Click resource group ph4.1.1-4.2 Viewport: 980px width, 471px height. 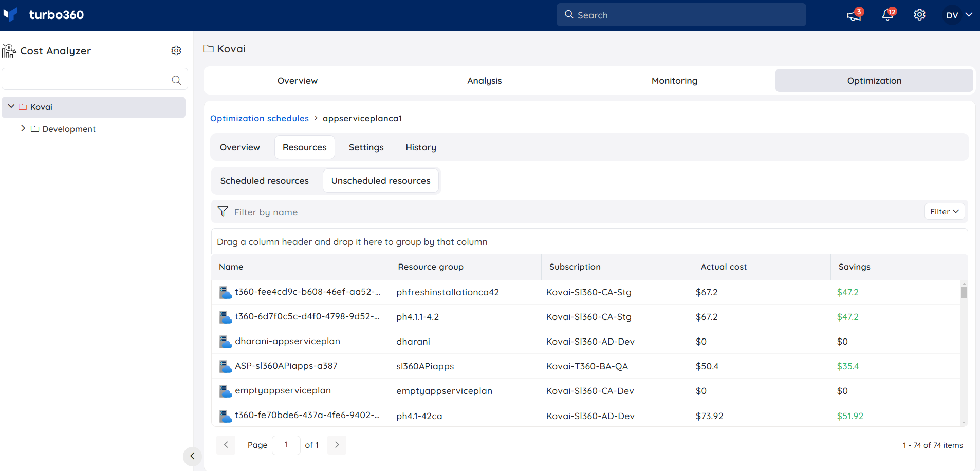point(418,317)
